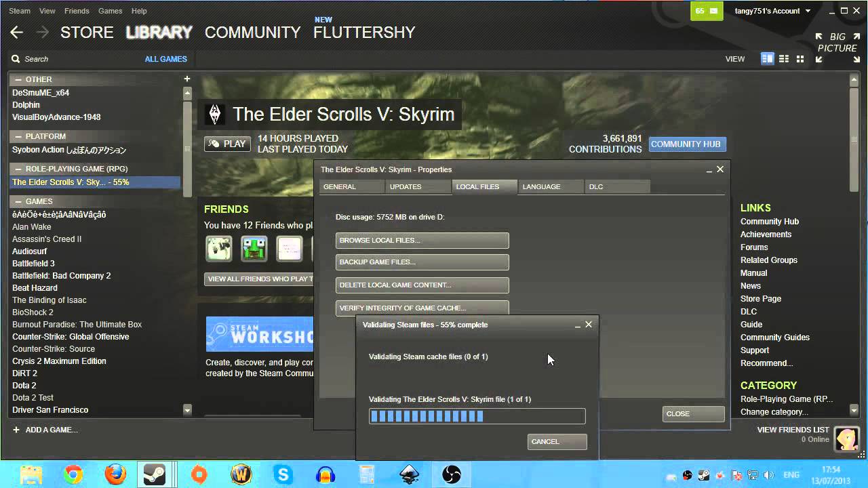Go to the STORE section
This screenshot has height=488, width=868.
[87, 33]
